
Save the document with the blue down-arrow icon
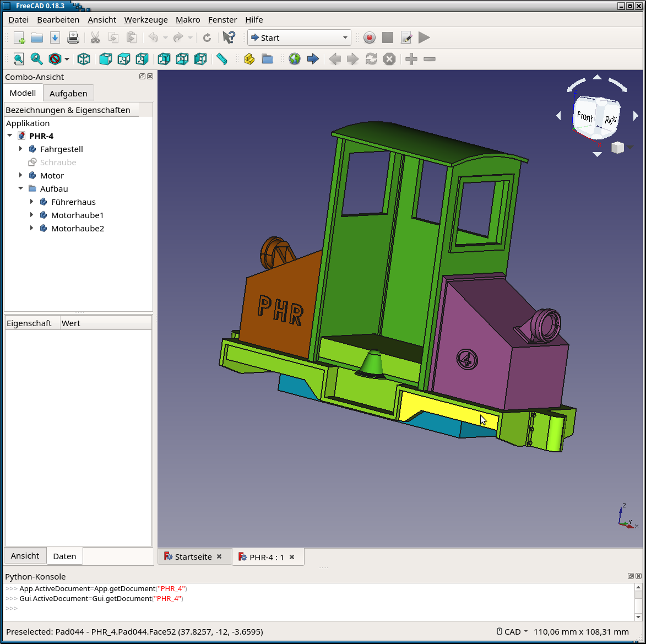click(55, 37)
